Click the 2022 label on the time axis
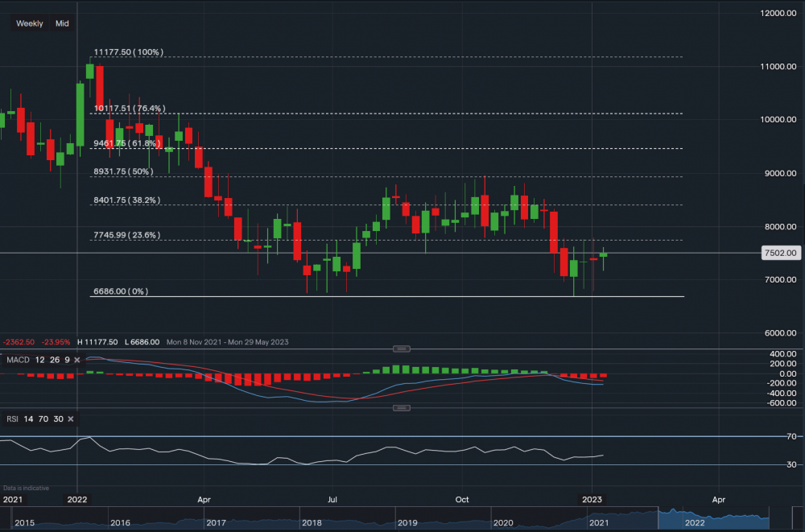805x532 pixels. pos(77,500)
